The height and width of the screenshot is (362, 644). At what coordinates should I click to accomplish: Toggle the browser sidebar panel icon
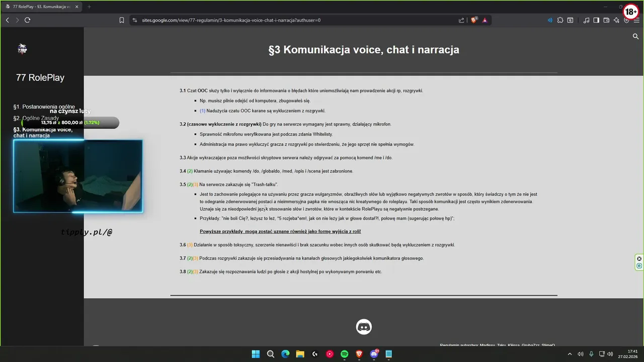coord(596,20)
